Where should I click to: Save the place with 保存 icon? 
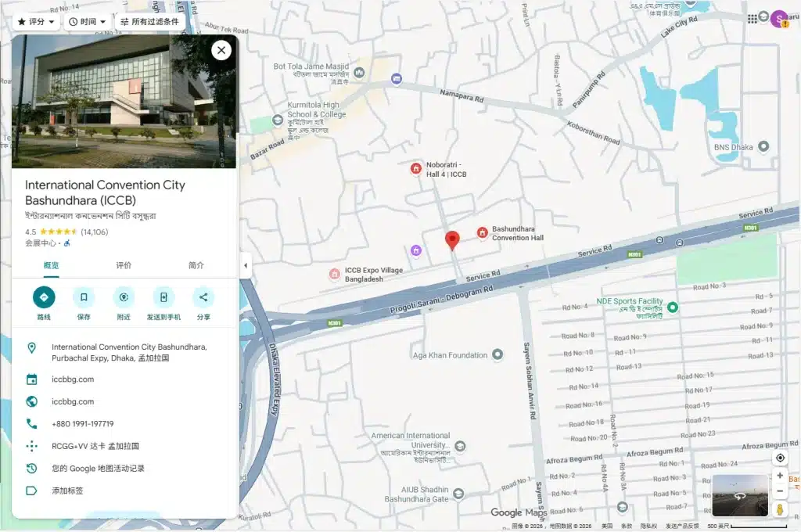(x=84, y=297)
